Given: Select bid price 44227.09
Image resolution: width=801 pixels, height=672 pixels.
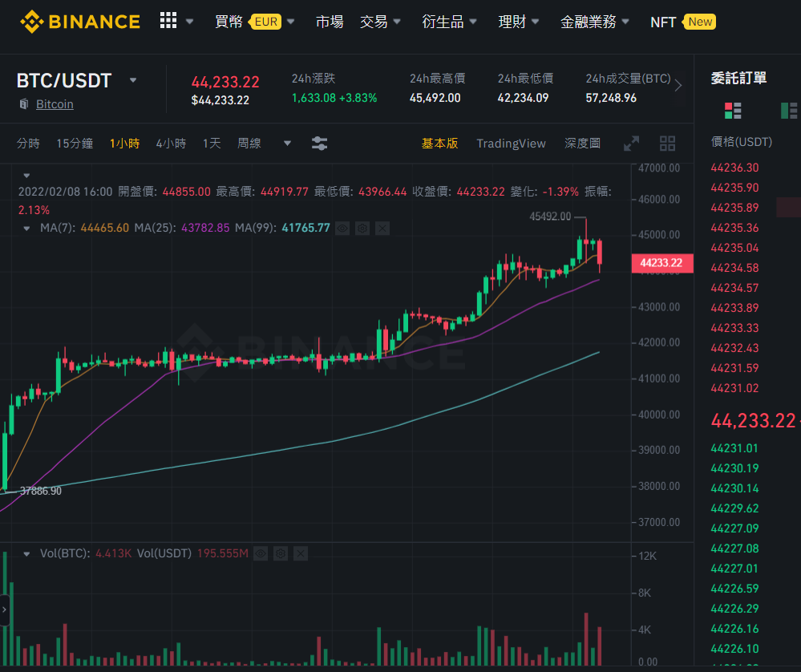Looking at the screenshot, I should [734, 529].
